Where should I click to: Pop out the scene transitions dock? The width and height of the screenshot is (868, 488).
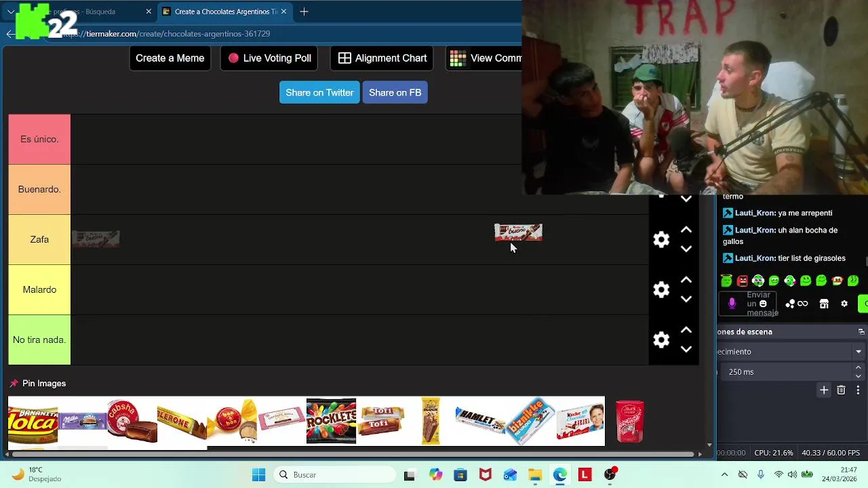[x=861, y=332]
